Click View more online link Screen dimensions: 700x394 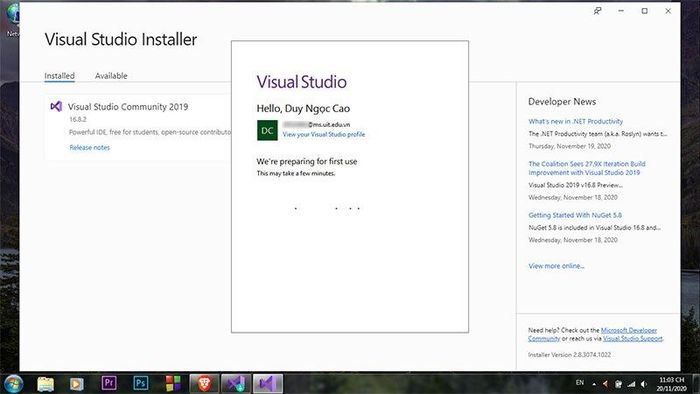[x=556, y=266]
